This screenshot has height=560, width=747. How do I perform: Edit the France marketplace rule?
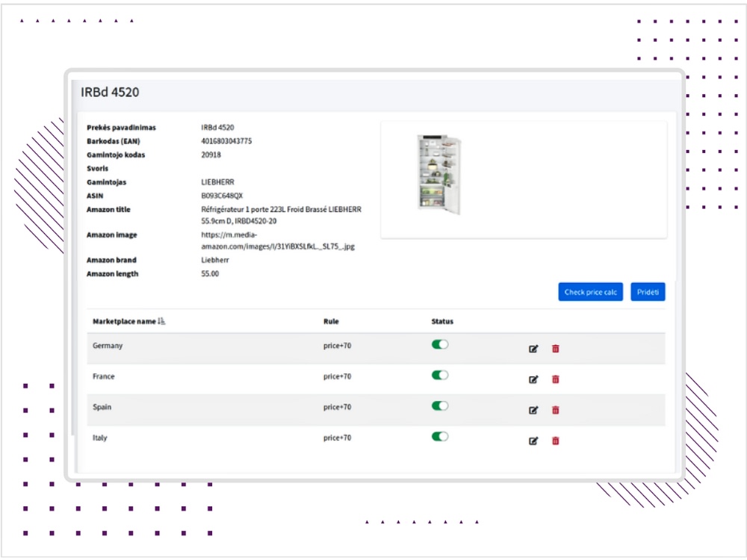[x=533, y=379]
